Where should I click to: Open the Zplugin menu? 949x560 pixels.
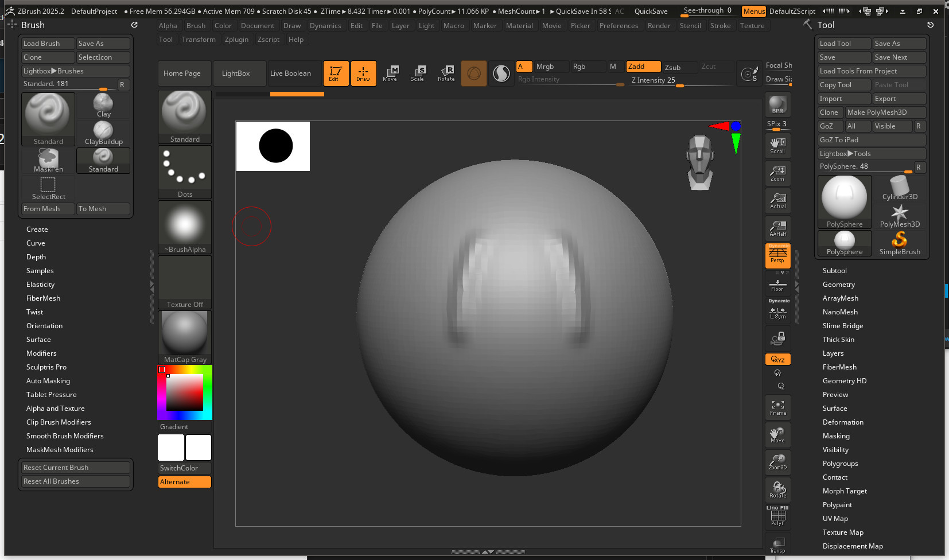(236, 40)
